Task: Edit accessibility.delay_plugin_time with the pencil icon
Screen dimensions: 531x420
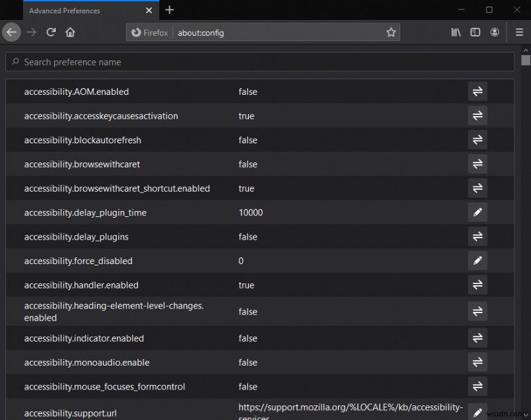Action: (x=477, y=212)
